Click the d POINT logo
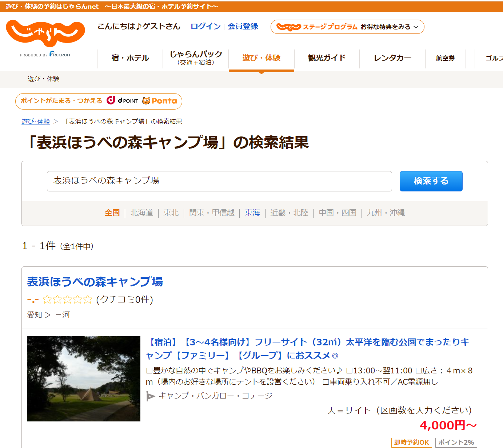This screenshot has height=448, width=503. 123,100
